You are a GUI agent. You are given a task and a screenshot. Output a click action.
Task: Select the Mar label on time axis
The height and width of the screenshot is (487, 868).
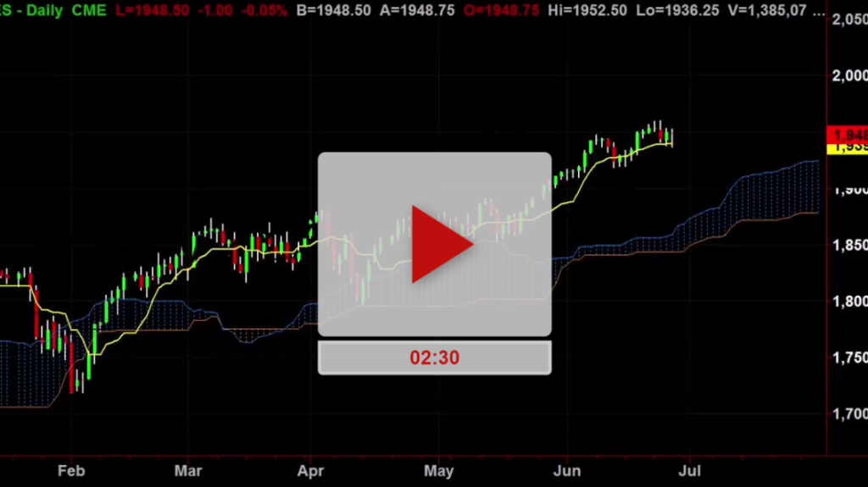pos(193,471)
